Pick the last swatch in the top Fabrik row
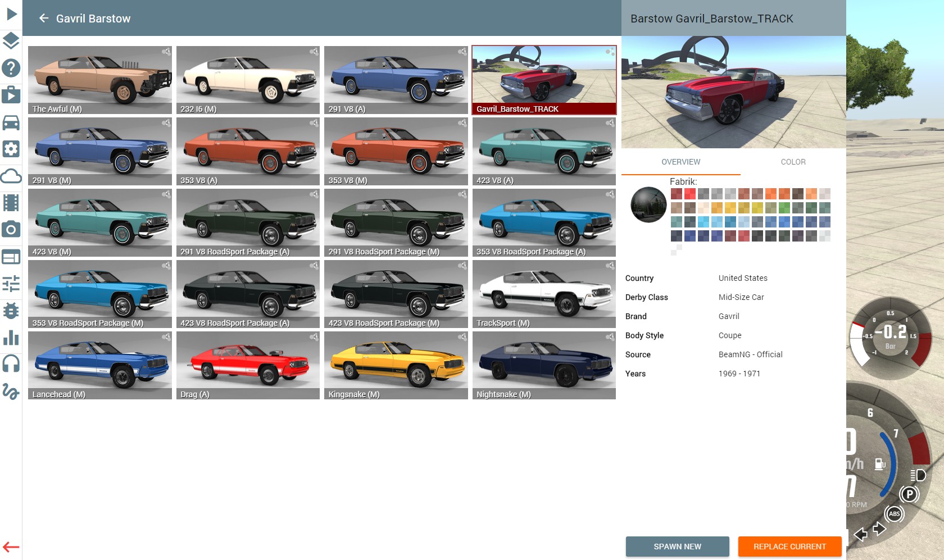 [x=825, y=194]
